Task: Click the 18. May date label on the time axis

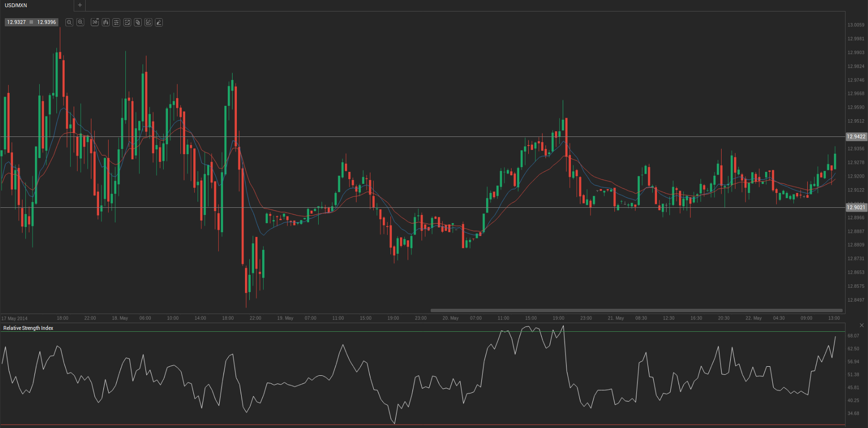Action: (x=120, y=318)
